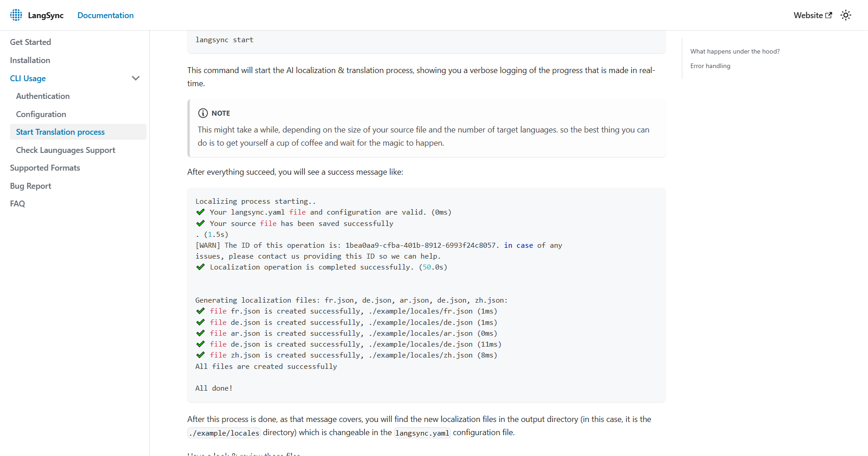Click the green checkmark beside 'Your langsync.yaml file'

200,212
